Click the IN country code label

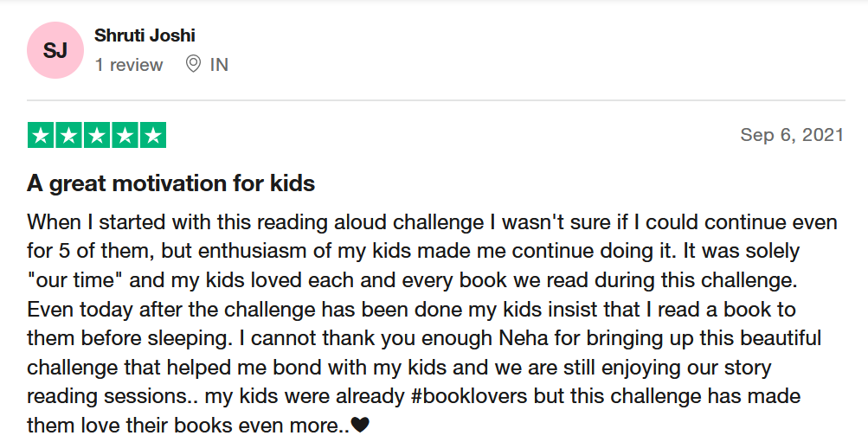219,65
